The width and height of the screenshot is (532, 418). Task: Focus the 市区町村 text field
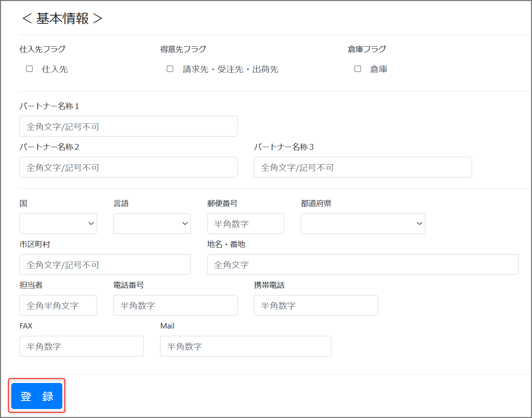pyautogui.click(x=105, y=265)
